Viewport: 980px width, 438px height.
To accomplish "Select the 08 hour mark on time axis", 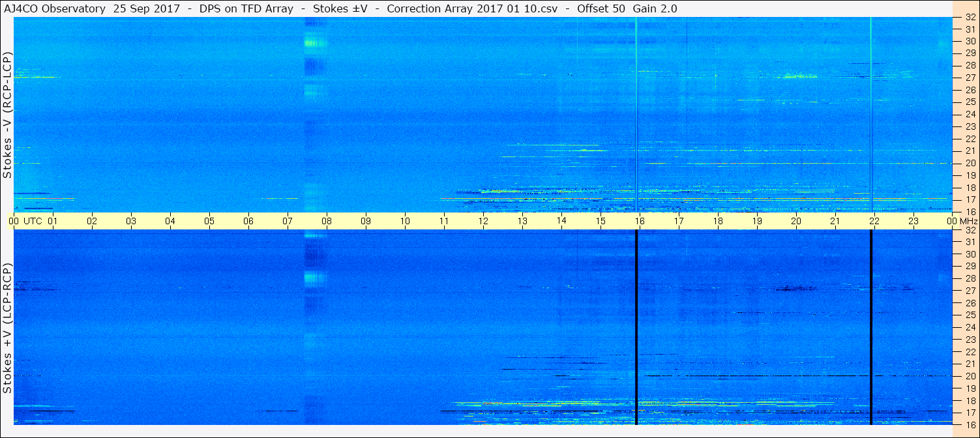I will (x=327, y=221).
